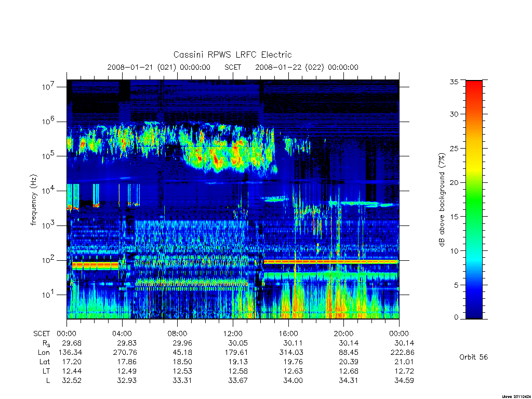Click the start date '2008-01-21 (021) 00:00:00'
Viewport: 532px width, 399px height.
pyautogui.click(x=159, y=67)
